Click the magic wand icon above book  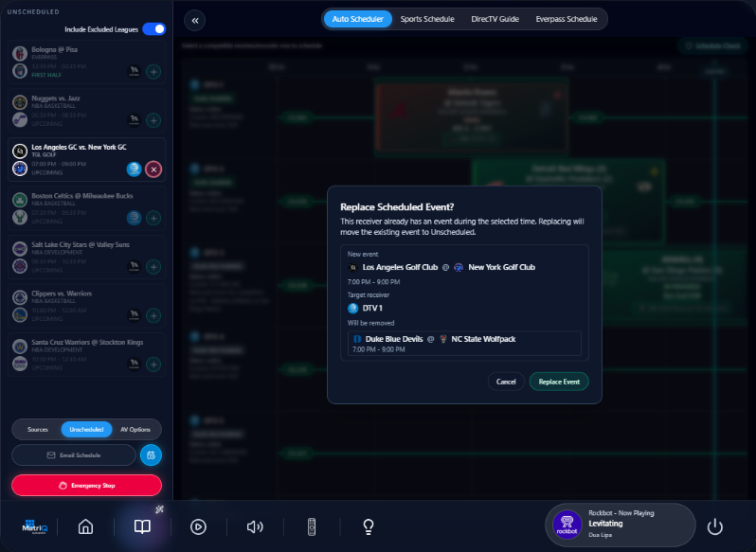coord(159,509)
